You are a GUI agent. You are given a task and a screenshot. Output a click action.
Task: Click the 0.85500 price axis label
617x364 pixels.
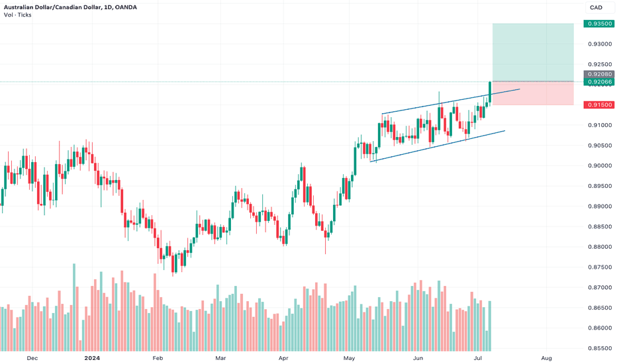(x=600, y=348)
